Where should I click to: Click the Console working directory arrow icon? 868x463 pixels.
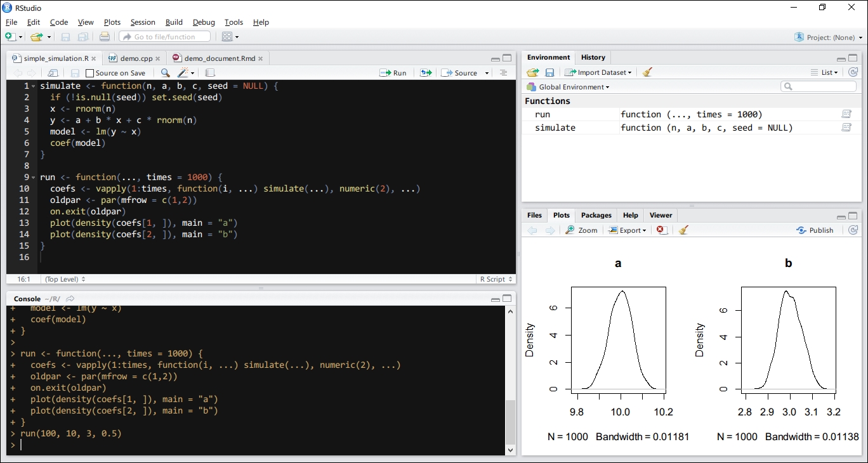(x=70, y=299)
